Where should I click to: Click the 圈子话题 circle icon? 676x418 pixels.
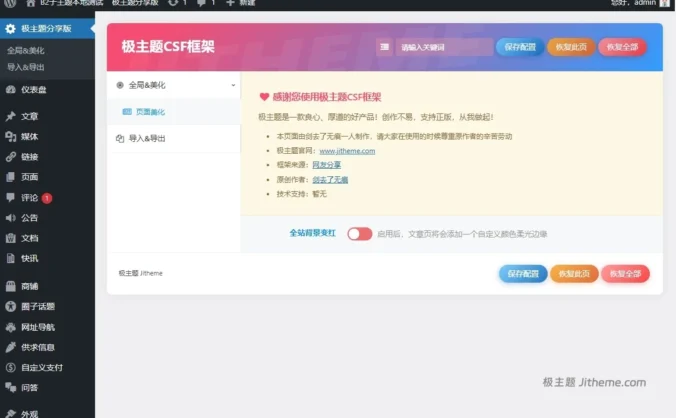10,306
